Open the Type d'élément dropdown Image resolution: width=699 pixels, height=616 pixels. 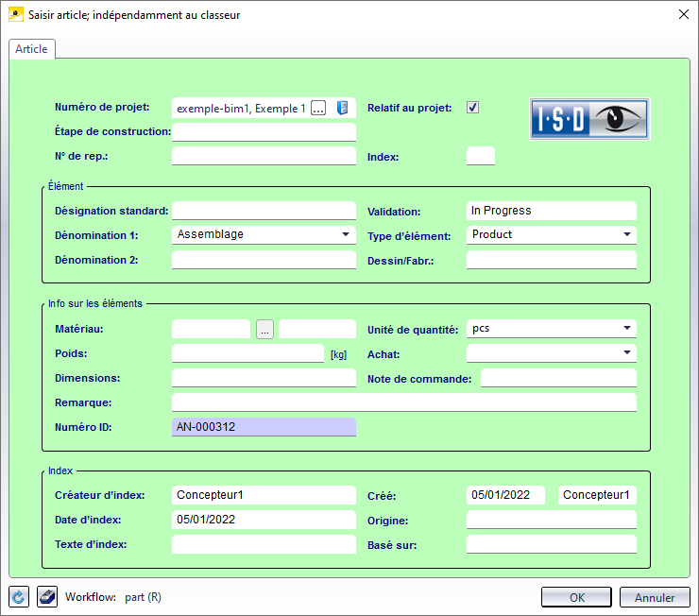tap(627, 234)
